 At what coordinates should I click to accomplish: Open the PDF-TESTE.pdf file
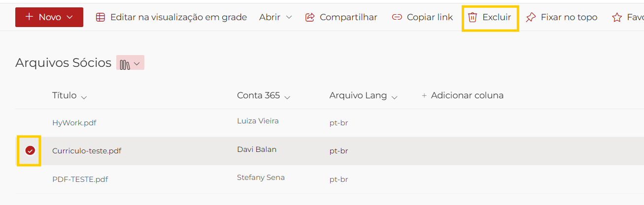pos(80,179)
